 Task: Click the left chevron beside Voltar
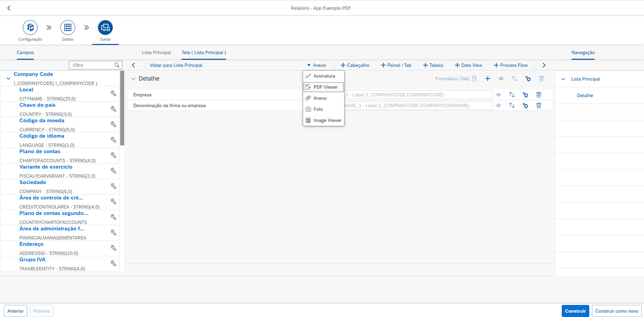point(134,65)
